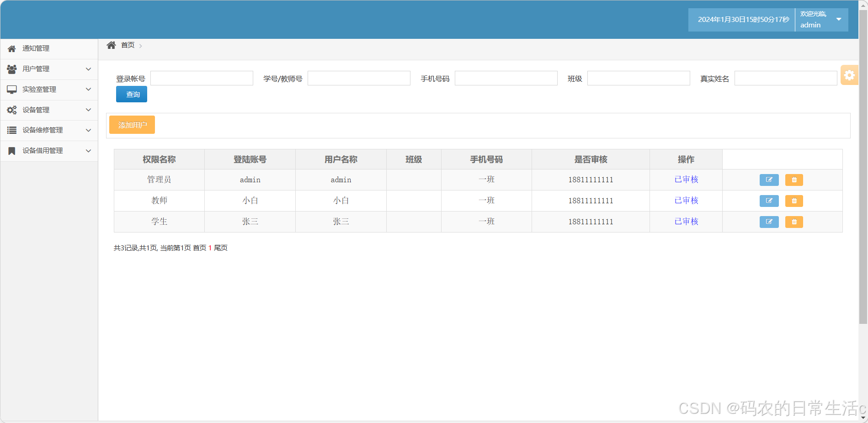
Task: Expand the 设备管理 sidebar menu
Action: 88,110
